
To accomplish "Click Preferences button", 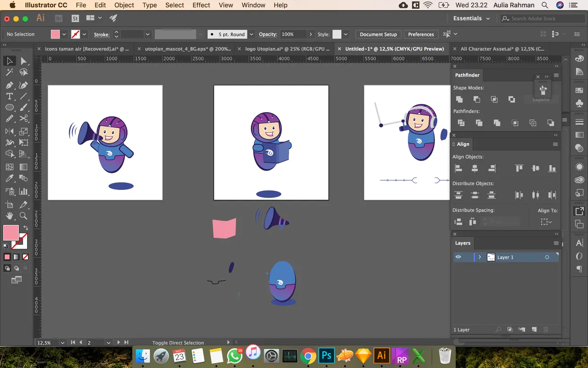I will 421,34.
